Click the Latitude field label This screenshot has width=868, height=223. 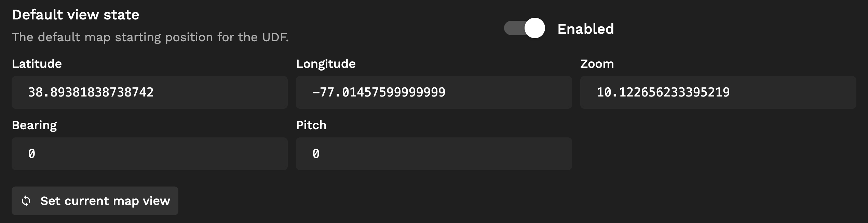point(37,64)
